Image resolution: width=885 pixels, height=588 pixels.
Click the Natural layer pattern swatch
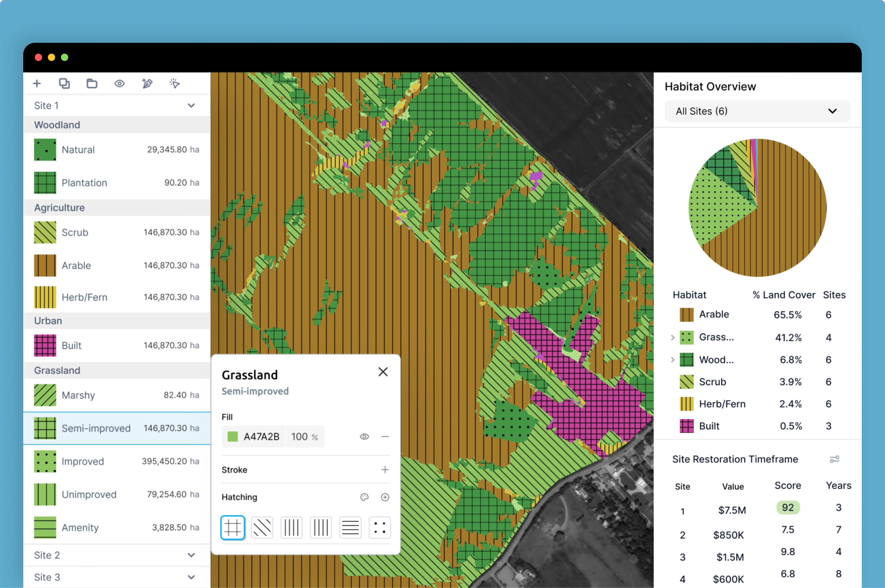45,150
